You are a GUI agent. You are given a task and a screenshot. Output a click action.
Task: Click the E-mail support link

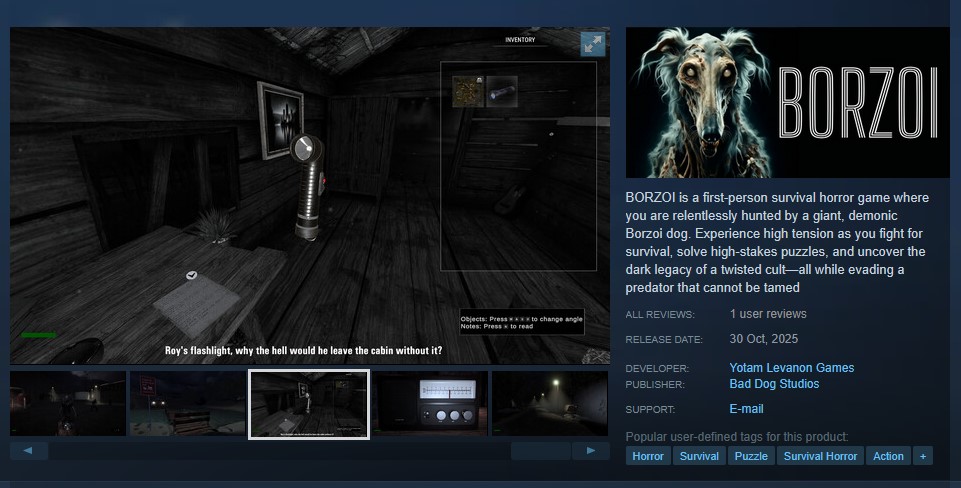[746, 409]
